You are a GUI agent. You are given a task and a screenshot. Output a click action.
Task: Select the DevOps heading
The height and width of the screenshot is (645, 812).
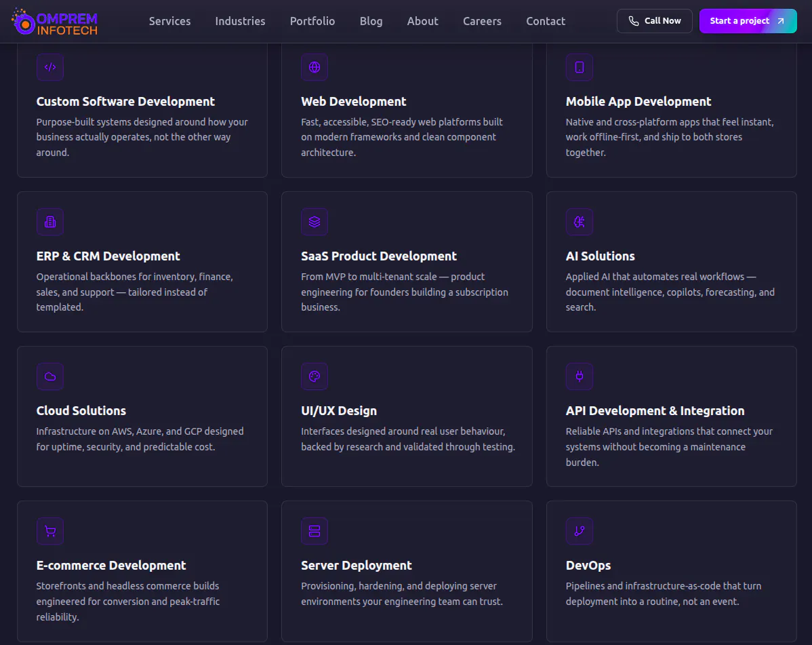[588, 565]
